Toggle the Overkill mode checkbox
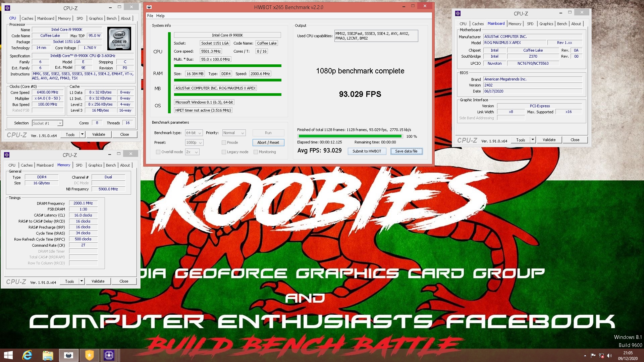644x362 pixels. 158,152
